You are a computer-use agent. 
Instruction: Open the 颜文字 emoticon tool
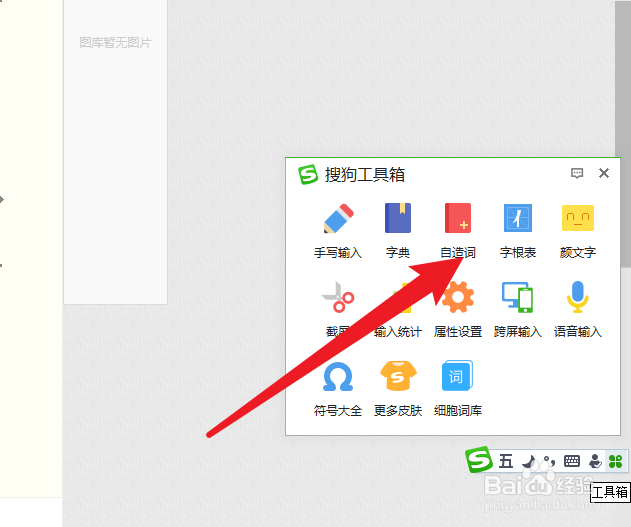[x=578, y=231]
